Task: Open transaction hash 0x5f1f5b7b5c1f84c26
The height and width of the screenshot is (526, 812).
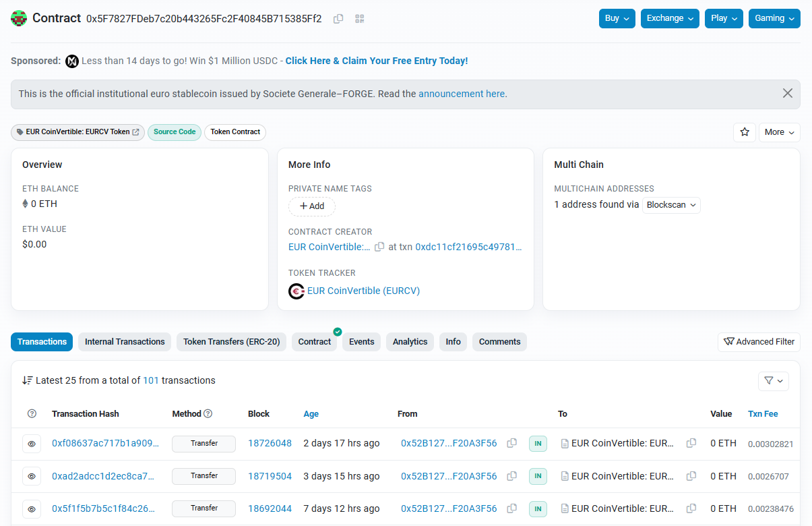Action: (x=104, y=508)
